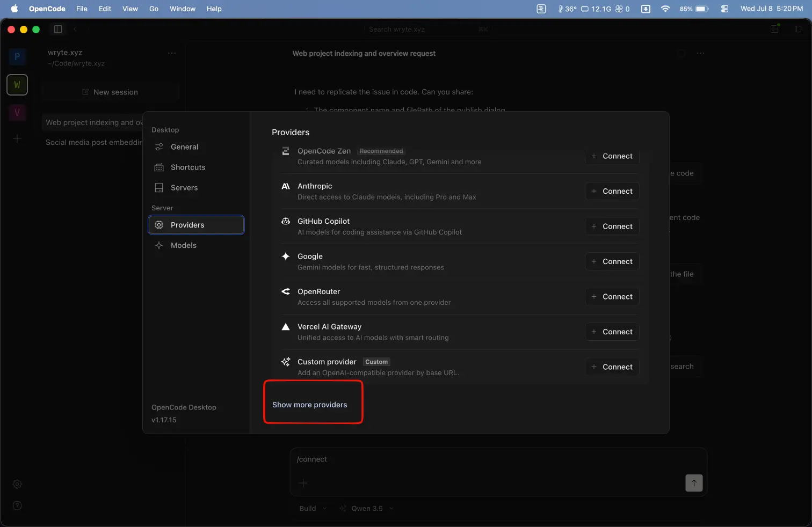
Task: Select the Providers settings tab
Action: 196,225
